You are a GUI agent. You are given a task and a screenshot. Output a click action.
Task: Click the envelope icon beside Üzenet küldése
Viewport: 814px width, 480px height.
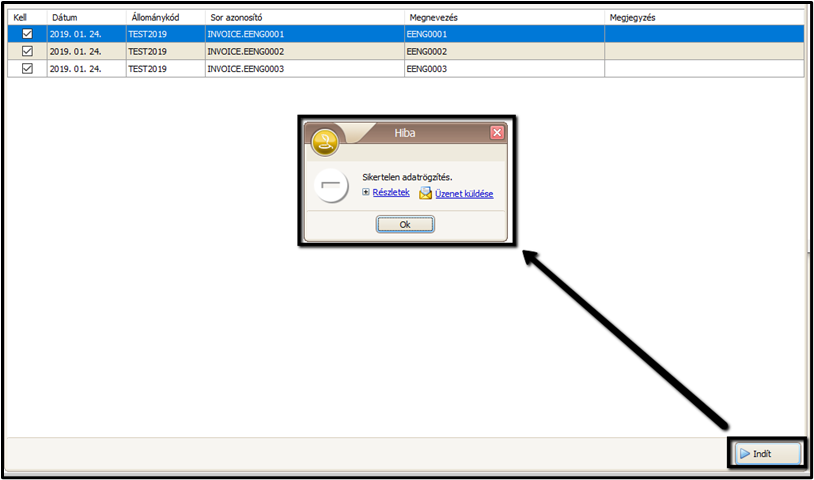coord(425,193)
